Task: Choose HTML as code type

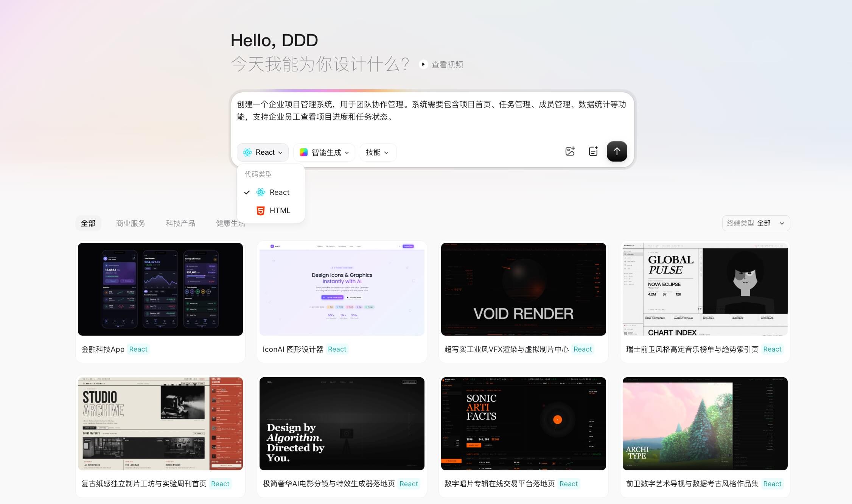Action: tap(271, 210)
